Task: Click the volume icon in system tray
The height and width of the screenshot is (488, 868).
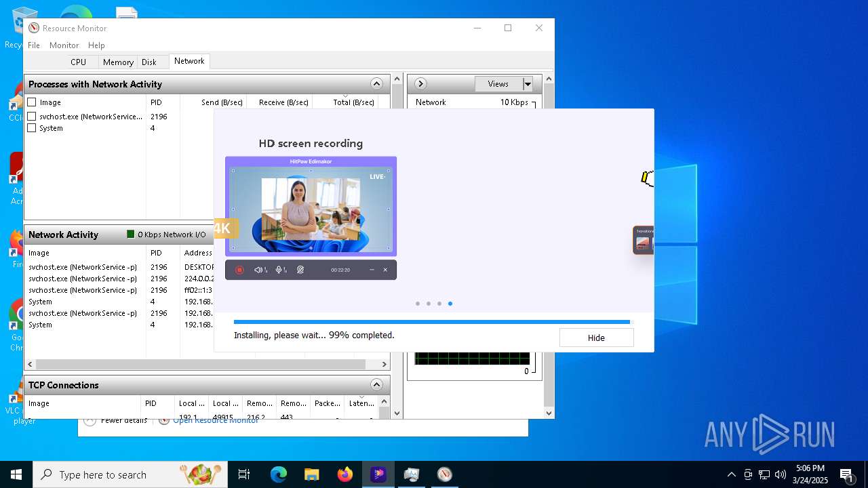Action: tap(781, 474)
